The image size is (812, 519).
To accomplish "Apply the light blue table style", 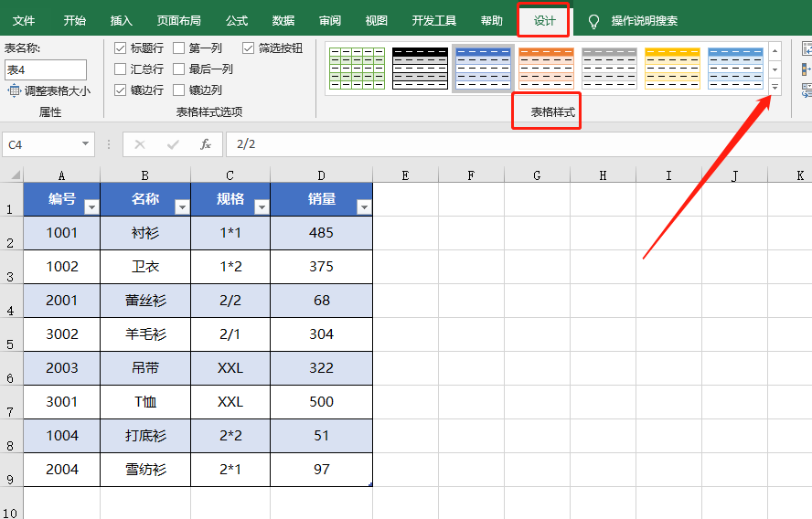I will tap(736, 69).
